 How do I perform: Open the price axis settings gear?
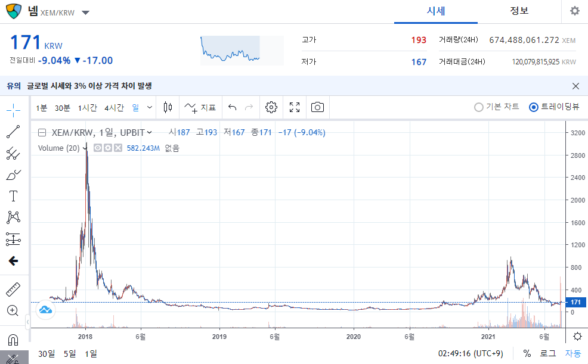coord(577,336)
